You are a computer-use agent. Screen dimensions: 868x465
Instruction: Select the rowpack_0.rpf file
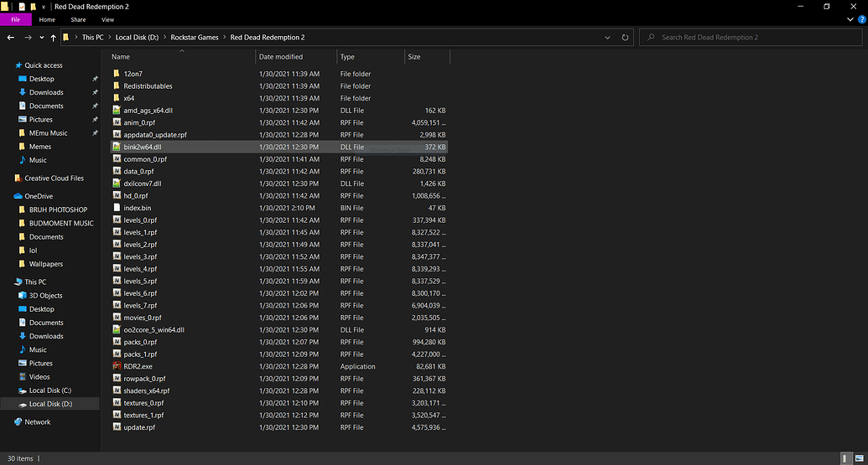tap(279, 378)
